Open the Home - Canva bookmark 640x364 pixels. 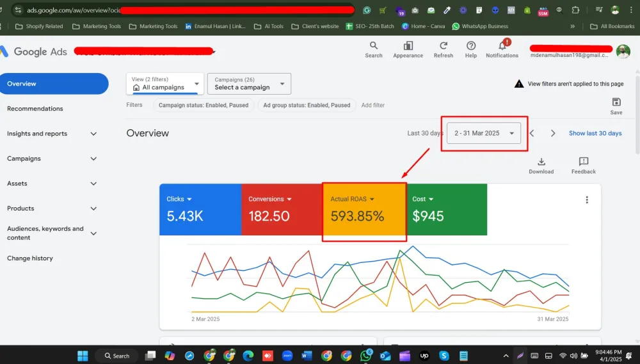point(424,26)
